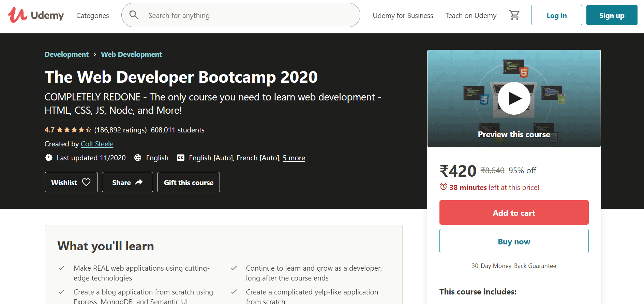The image size is (644, 304).
Task: Click checkmark beside Create a blog application
Action: pyautogui.click(x=61, y=292)
